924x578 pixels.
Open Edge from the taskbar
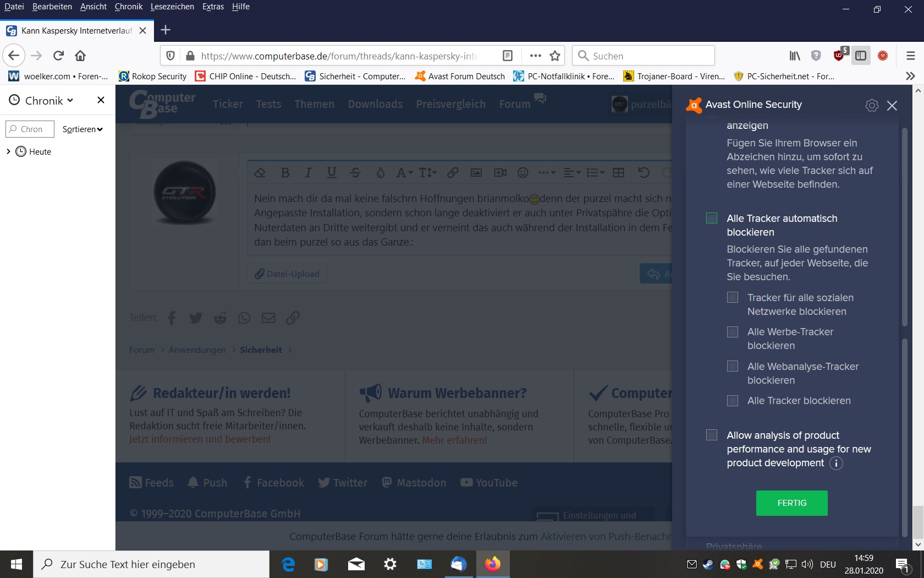coord(288,564)
